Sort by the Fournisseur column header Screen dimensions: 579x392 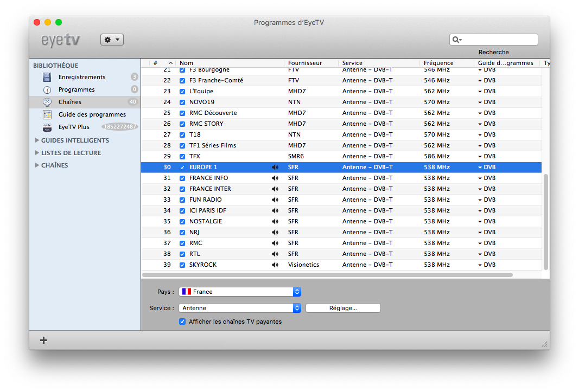click(305, 63)
